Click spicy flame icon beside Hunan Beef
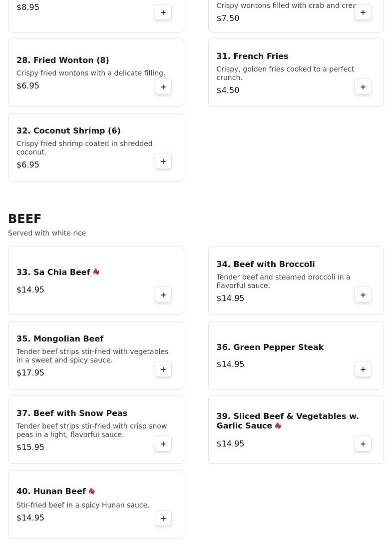The image size is (392, 549). [92, 491]
